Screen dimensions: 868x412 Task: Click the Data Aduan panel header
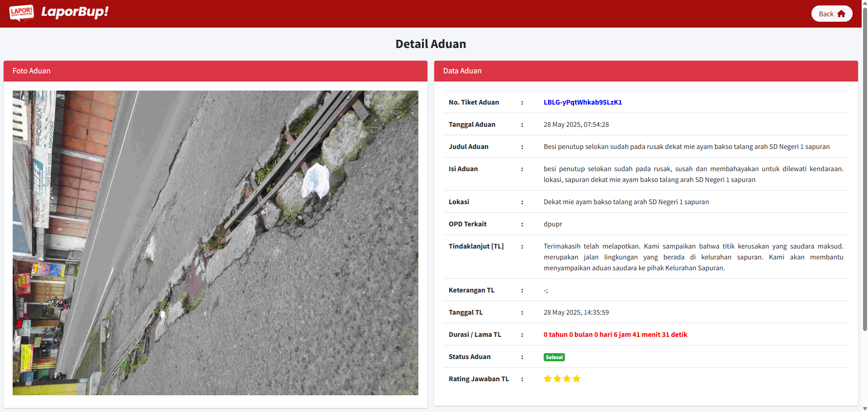tap(645, 71)
